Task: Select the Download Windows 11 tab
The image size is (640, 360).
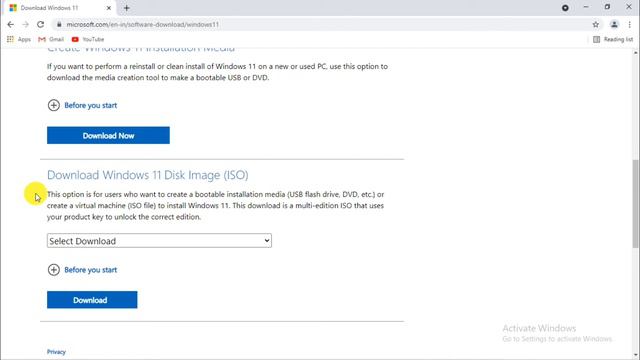Action: (x=60, y=8)
